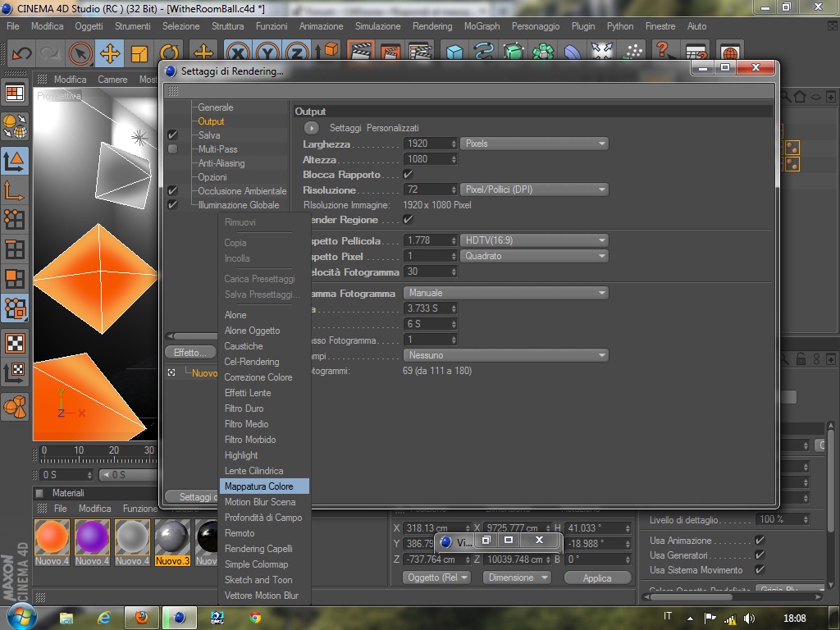Select the Move tool icon

pos(110,53)
